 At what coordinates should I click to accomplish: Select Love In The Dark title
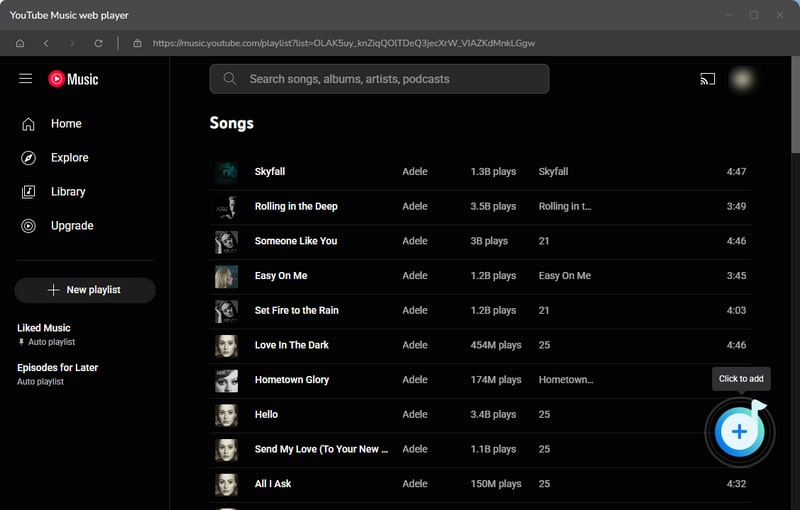pyautogui.click(x=292, y=345)
